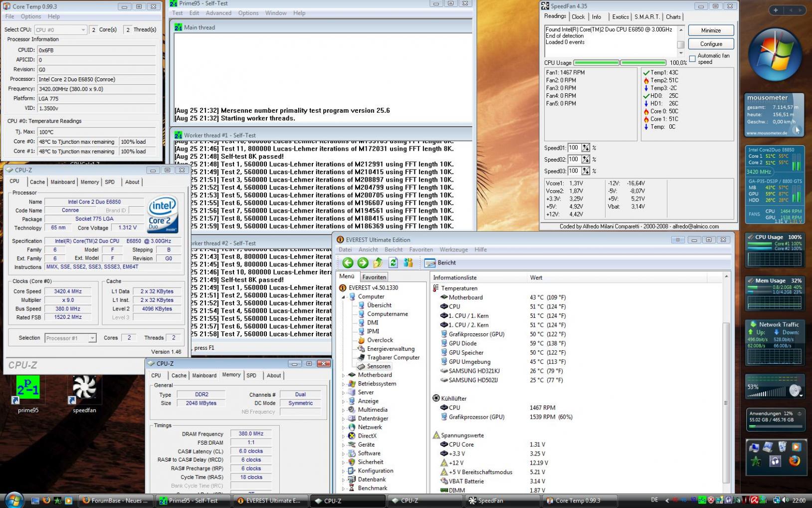The height and width of the screenshot is (508, 812).
Task: Click the Intel Core 2 Duo logo in CPU-Z
Action: 162,215
